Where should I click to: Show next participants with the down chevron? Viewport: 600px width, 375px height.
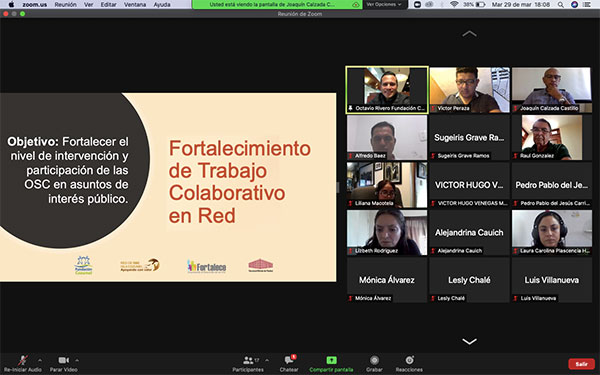tap(469, 341)
